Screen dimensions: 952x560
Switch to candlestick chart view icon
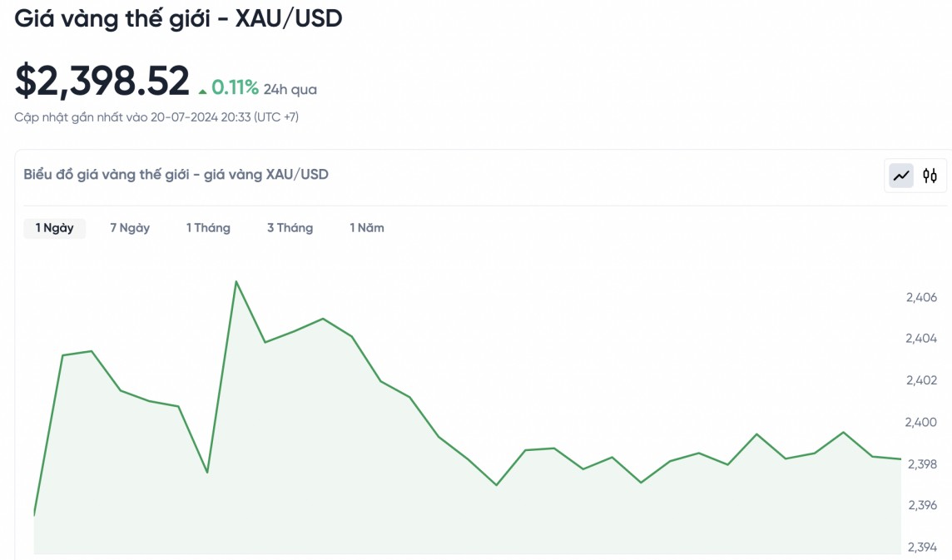(x=930, y=176)
